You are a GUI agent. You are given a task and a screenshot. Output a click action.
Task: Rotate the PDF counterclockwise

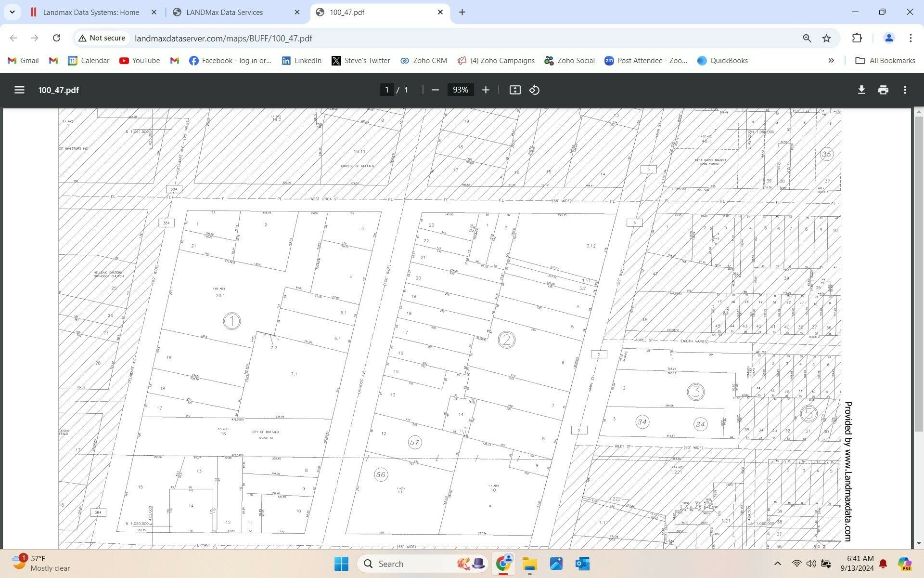534,90
